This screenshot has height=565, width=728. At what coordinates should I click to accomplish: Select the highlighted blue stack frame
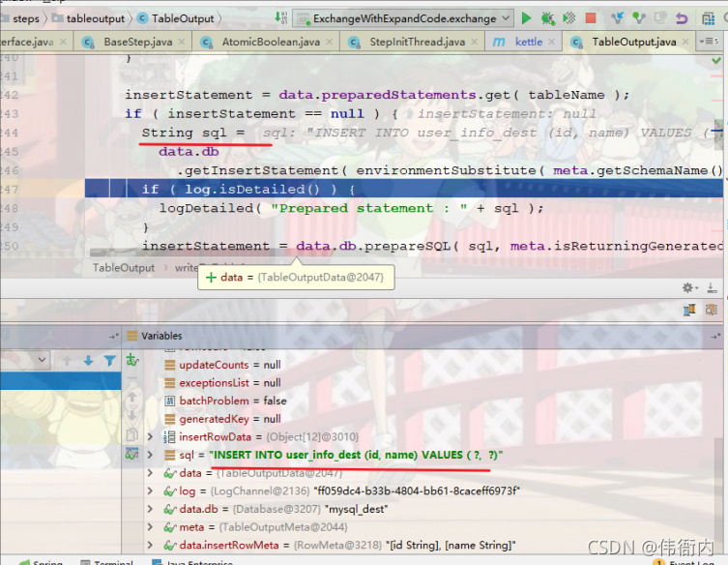point(60,381)
